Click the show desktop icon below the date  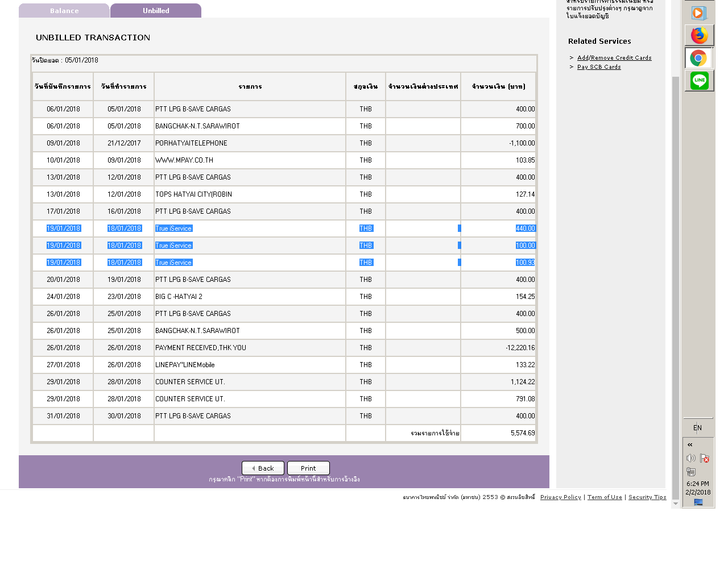click(x=698, y=502)
